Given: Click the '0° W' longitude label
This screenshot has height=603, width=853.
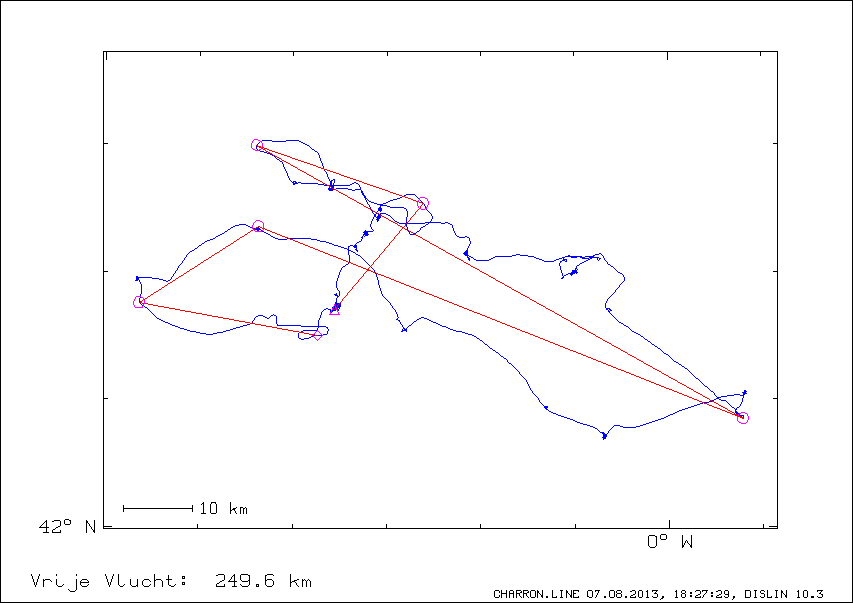Looking at the screenshot, I should click(x=670, y=542).
